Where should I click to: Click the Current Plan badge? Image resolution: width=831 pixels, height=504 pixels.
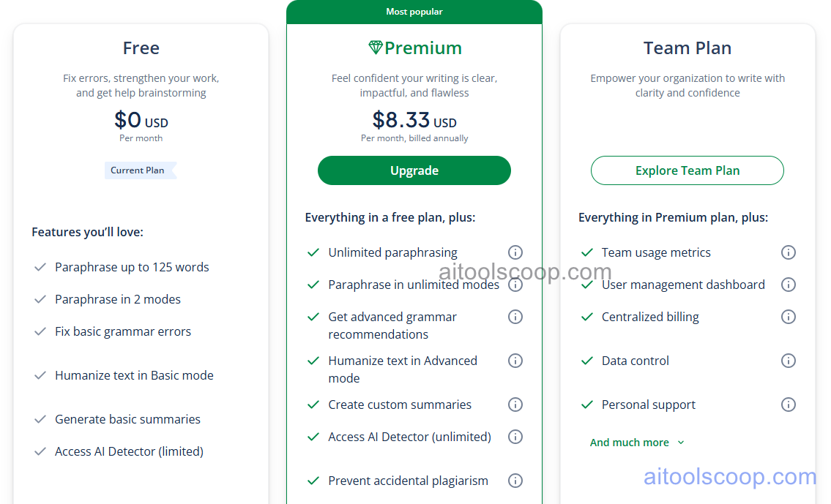coord(138,170)
